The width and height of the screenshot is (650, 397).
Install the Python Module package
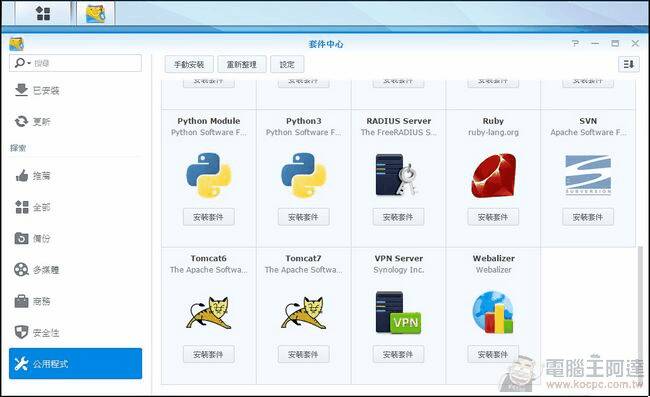pos(209,217)
